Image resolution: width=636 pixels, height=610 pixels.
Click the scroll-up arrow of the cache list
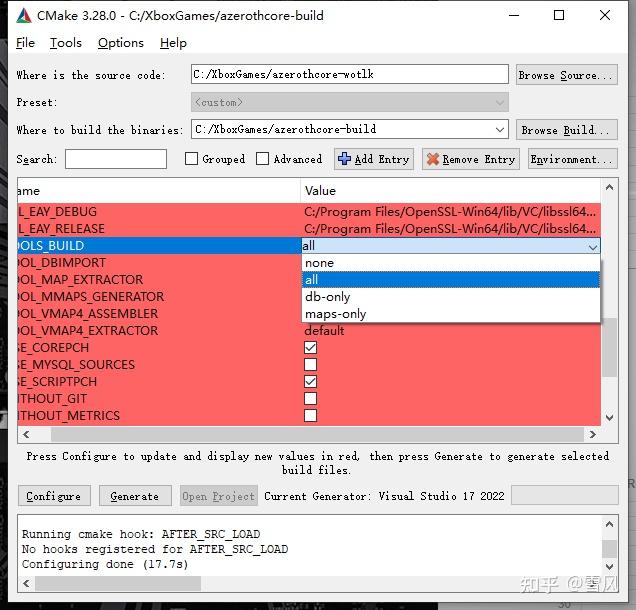pyautogui.click(x=610, y=189)
